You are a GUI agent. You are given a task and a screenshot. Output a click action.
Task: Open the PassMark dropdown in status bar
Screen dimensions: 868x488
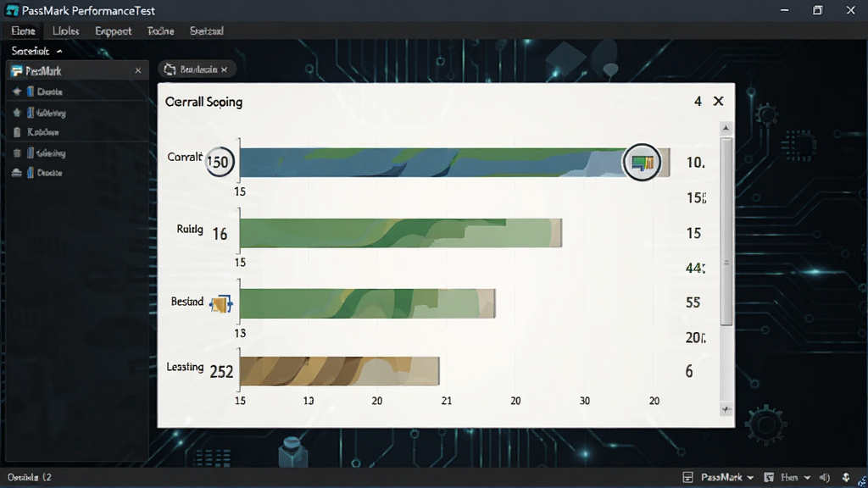(727, 478)
